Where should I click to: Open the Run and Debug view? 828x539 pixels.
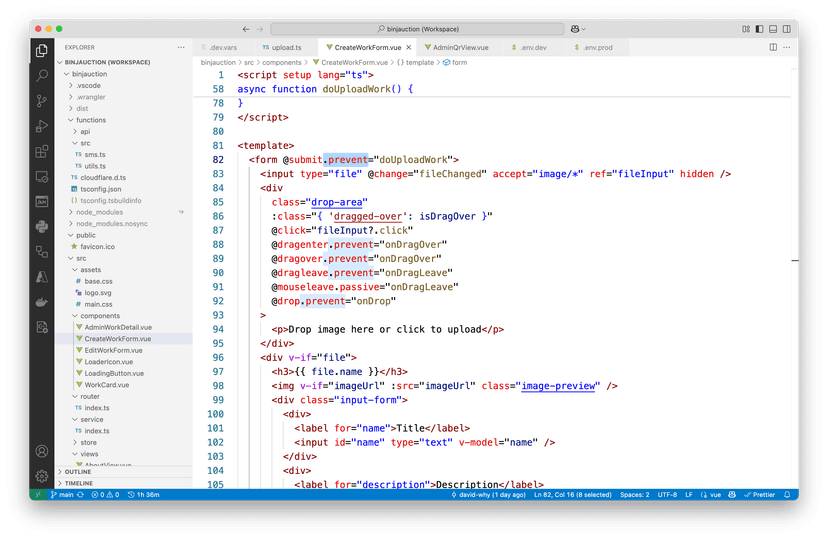tap(41, 126)
